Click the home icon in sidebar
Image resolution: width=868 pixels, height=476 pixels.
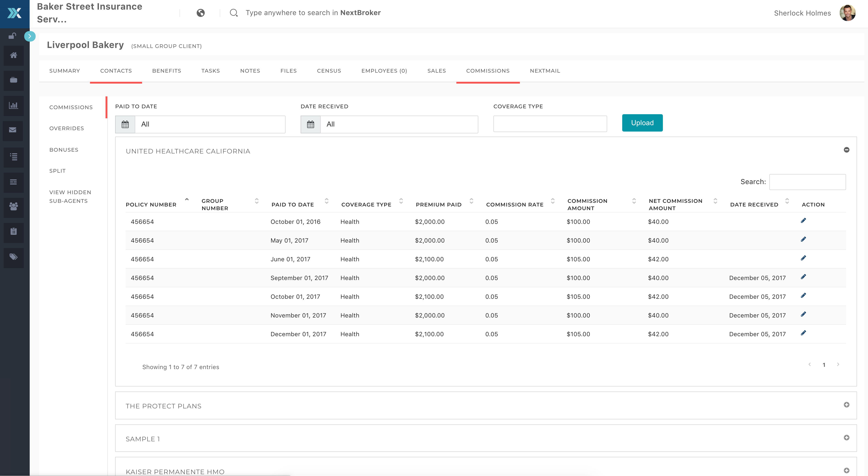(x=13, y=55)
